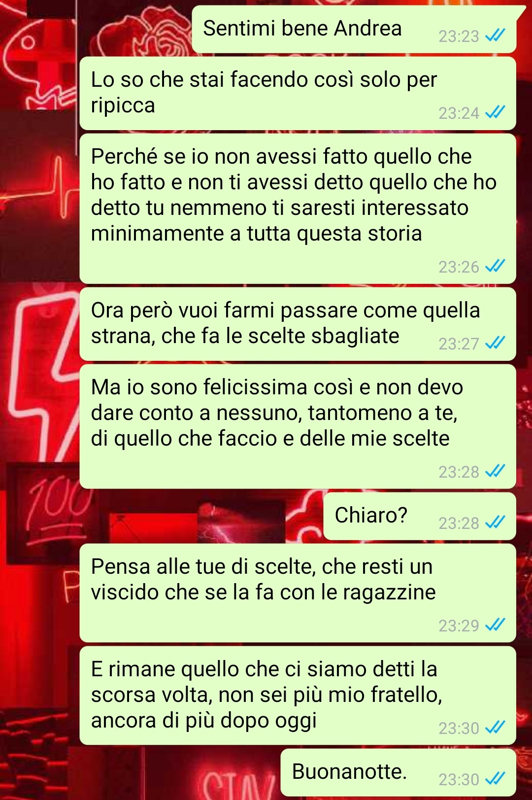Select the 'Ma io sono felicissima' message bubble
The width and height of the screenshot is (532, 800).
click(298, 426)
